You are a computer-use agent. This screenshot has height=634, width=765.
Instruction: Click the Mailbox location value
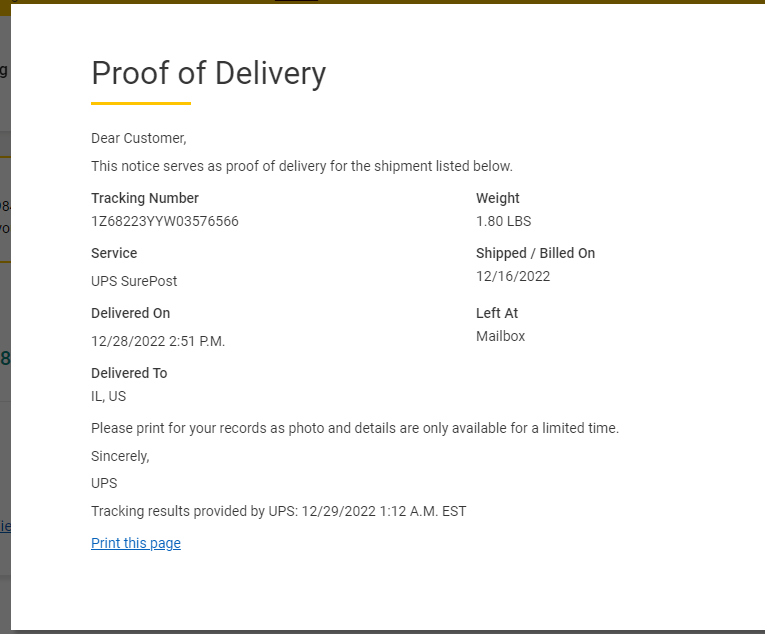(500, 336)
